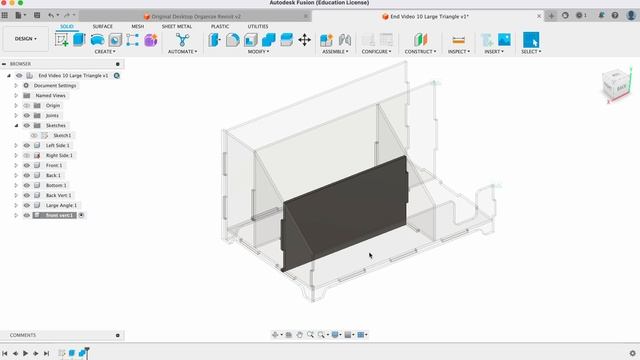Play the design timeline
This screenshot has width=640, height=360.
[x=25, y=353]
